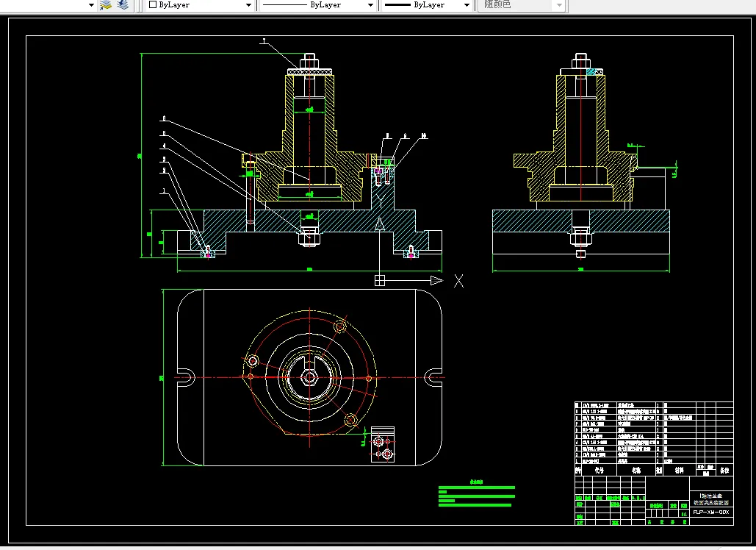Select the small locating block in plan view
The width and height of the screenshot is (756, 550).
click(384, 446)
